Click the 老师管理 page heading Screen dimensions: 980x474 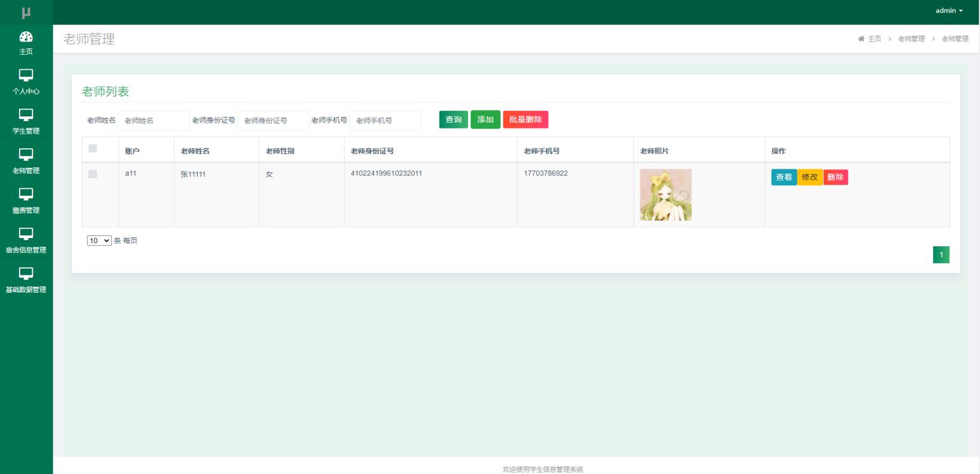click(x=89, y=39)
